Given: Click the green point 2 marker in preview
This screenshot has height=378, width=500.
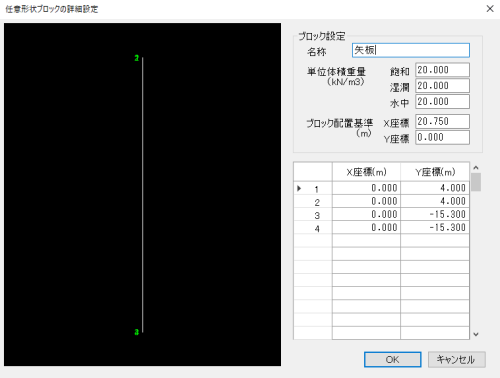Looking at the screenshot, I should click(136, 58).
